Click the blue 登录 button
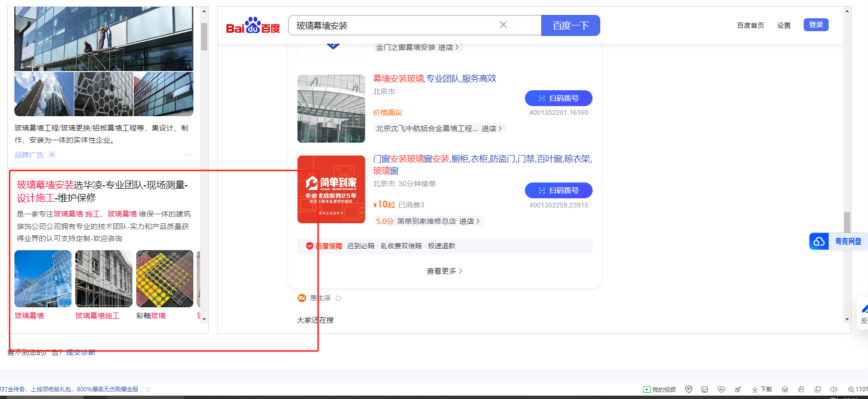 point(816,25)
